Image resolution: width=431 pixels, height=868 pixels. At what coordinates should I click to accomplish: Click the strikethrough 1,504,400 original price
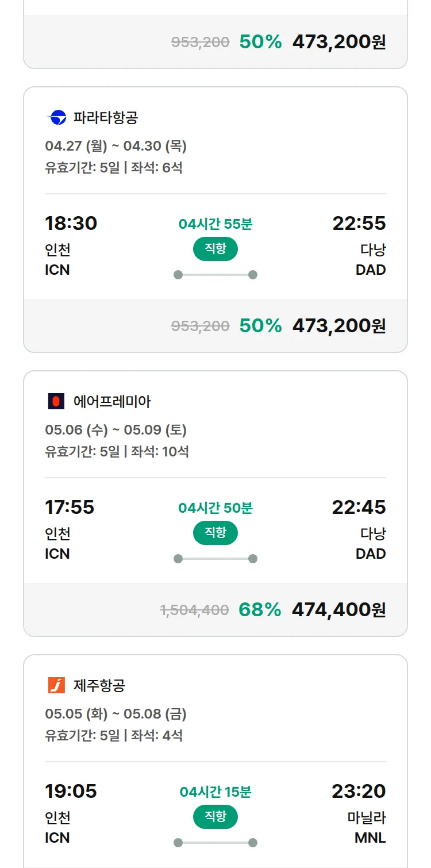[194, 610]
